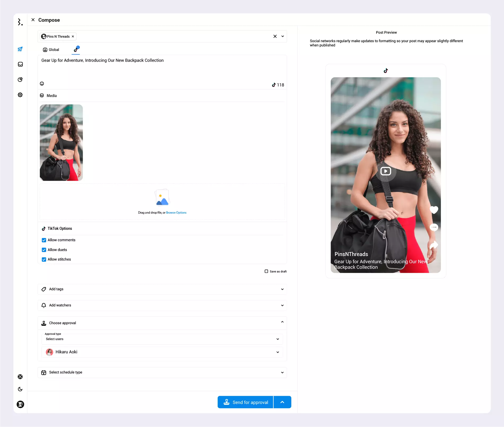Switch to the Global tab
504x427 pixels.
[51, 50]
